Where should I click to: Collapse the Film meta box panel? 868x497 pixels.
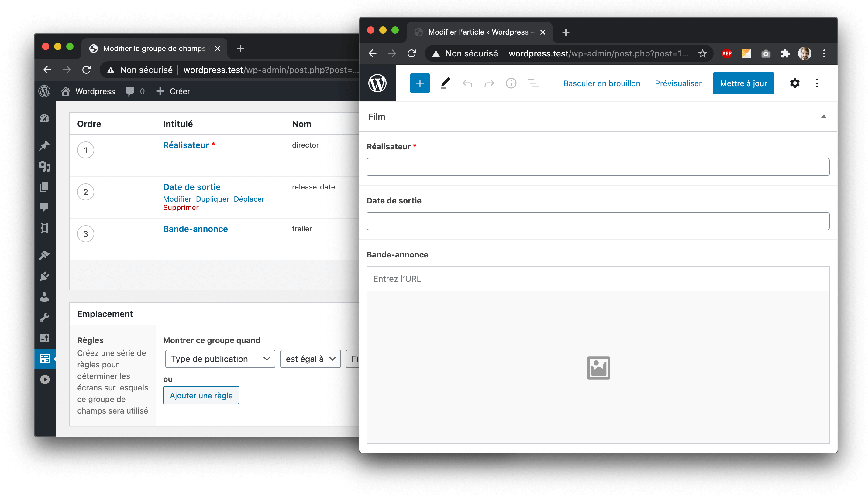823,116
